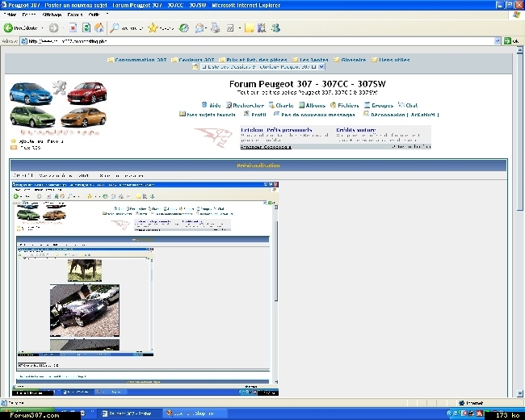The height and width of the screenshot is (420, 525).
Task: Open the Home page house icon
Action: click(99, 28)
